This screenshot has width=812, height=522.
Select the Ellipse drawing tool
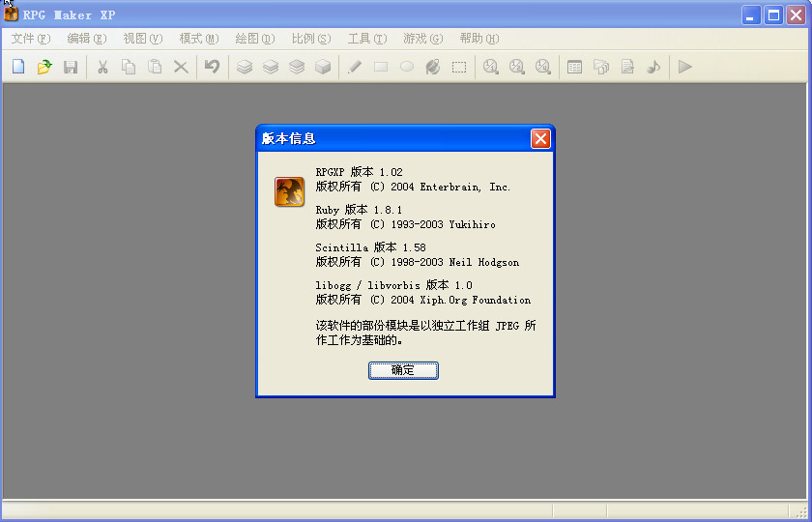[x=407, y=67]
